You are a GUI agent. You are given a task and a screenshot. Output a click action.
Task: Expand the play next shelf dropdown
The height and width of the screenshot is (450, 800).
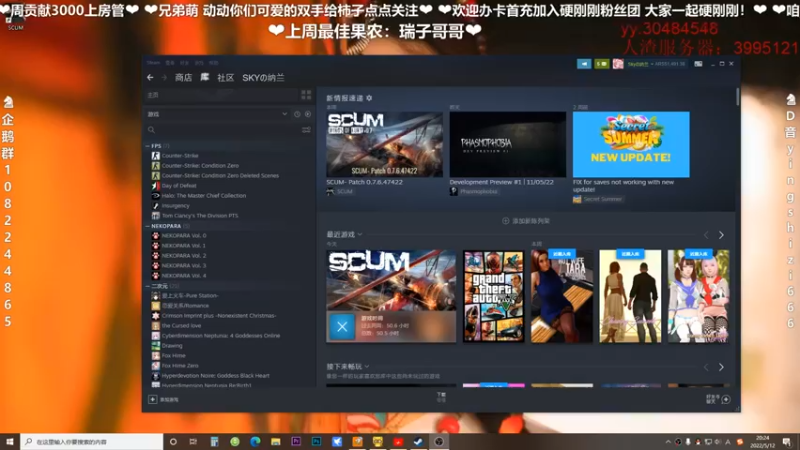click(x=367, y=366)
